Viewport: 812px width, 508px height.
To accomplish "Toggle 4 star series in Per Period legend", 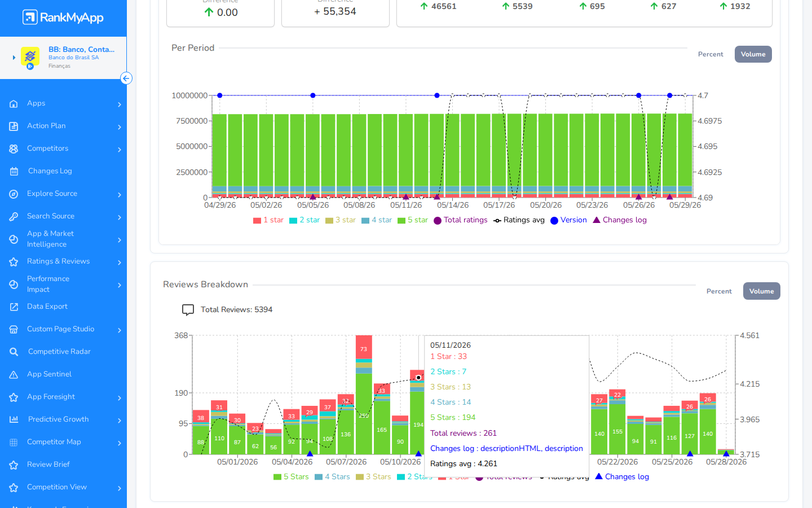I will (377, 220).
